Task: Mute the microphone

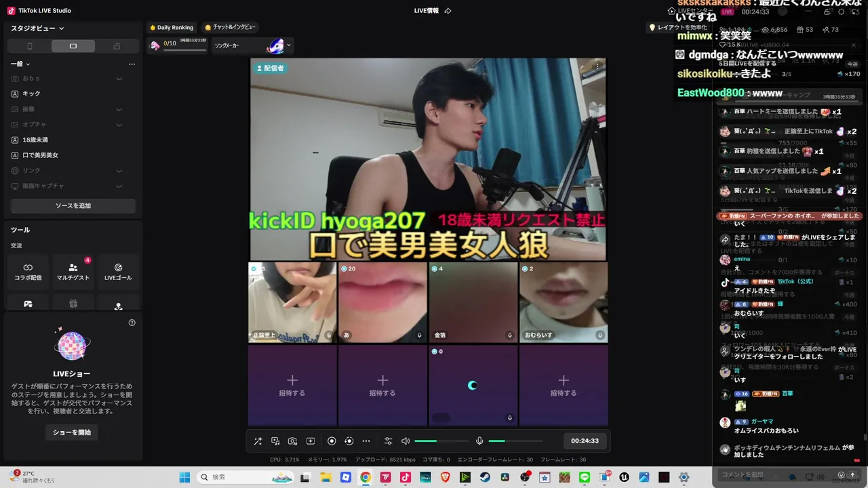Action: [x=479, y=441]
